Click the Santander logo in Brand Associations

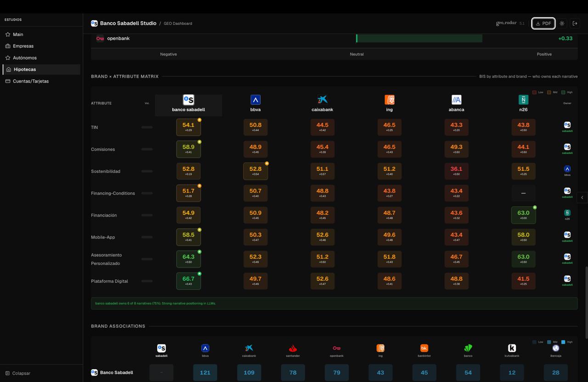[x=293, y=348]
